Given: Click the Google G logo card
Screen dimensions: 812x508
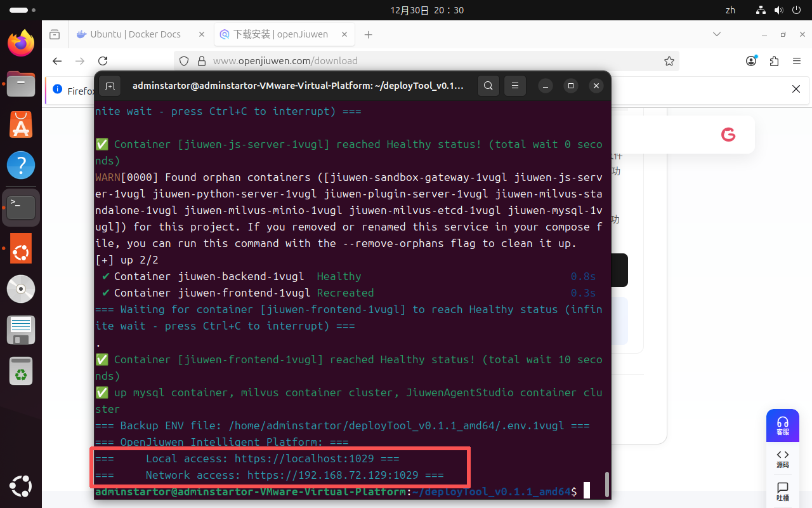Looking at the screenshot, I should coord(728,135).
